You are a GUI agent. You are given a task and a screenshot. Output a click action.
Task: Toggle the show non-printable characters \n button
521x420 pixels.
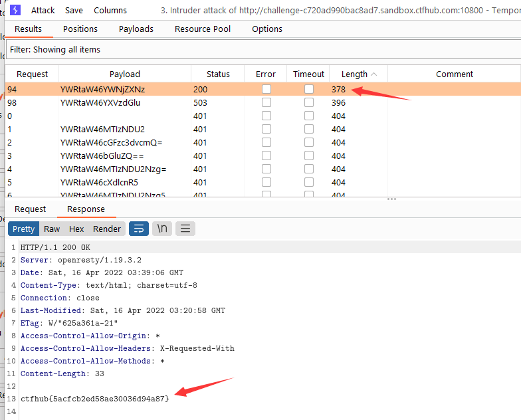coord(162,229)
